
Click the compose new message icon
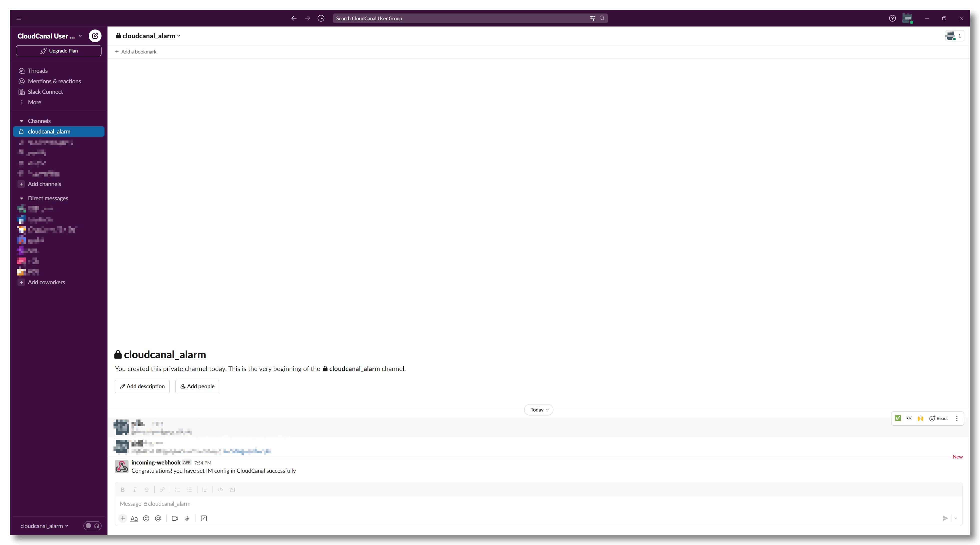pos(95,36)
